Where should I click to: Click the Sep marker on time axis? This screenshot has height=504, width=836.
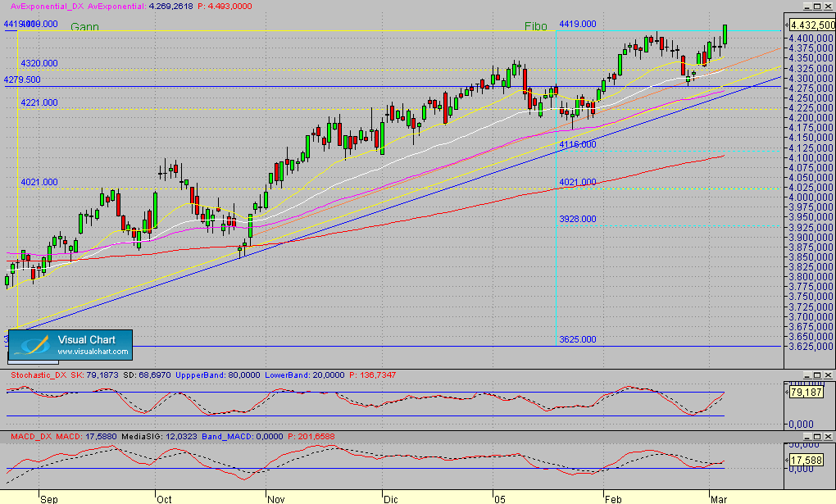click(48, 499)
